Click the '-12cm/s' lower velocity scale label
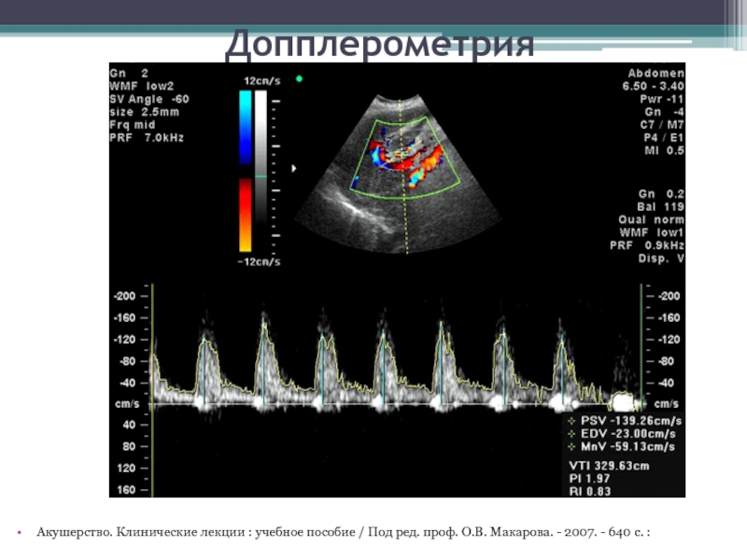 (x=260, y=262)
